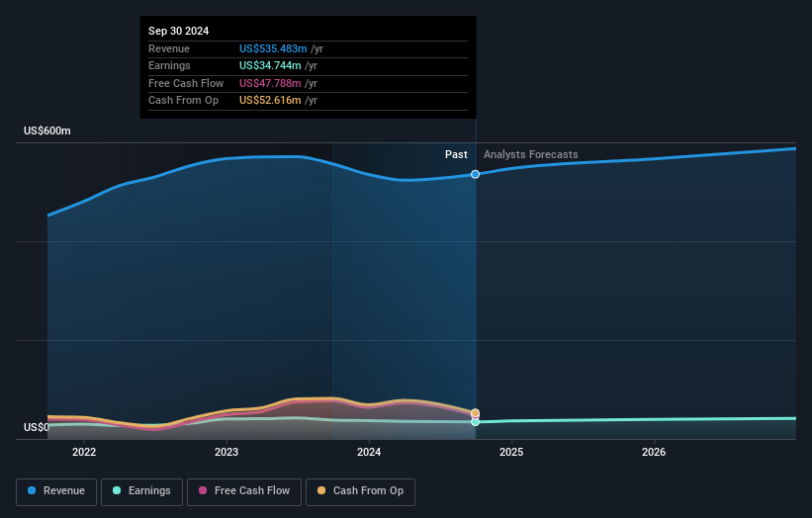This screenshot has width=812, height=518.
Task: Select the 2022 x-axis label
Action: (84, 452)
